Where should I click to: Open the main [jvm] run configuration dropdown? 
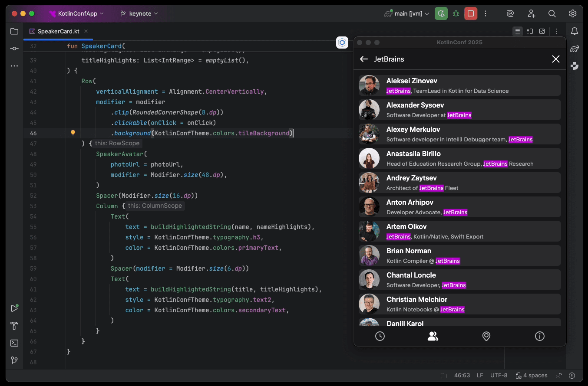[x=407, y=14]
